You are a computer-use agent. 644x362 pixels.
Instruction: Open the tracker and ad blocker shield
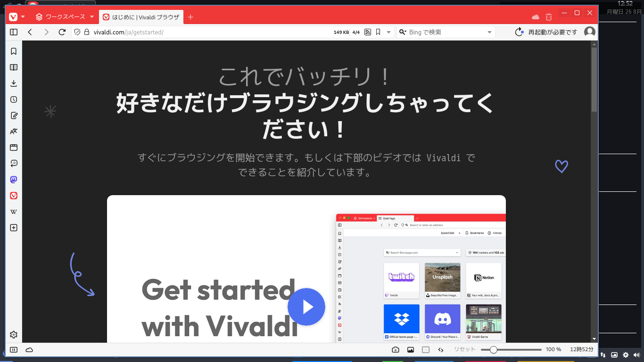(77, 32)
